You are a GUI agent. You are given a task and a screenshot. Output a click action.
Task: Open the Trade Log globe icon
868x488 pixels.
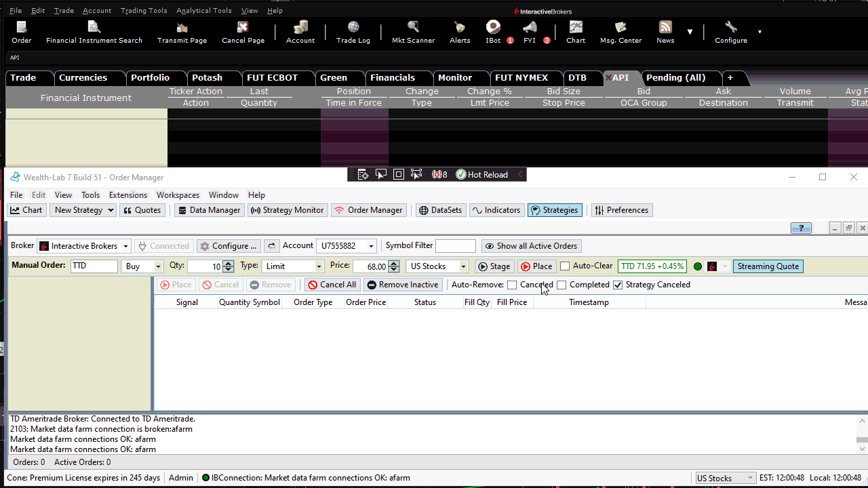coord(353,31)
